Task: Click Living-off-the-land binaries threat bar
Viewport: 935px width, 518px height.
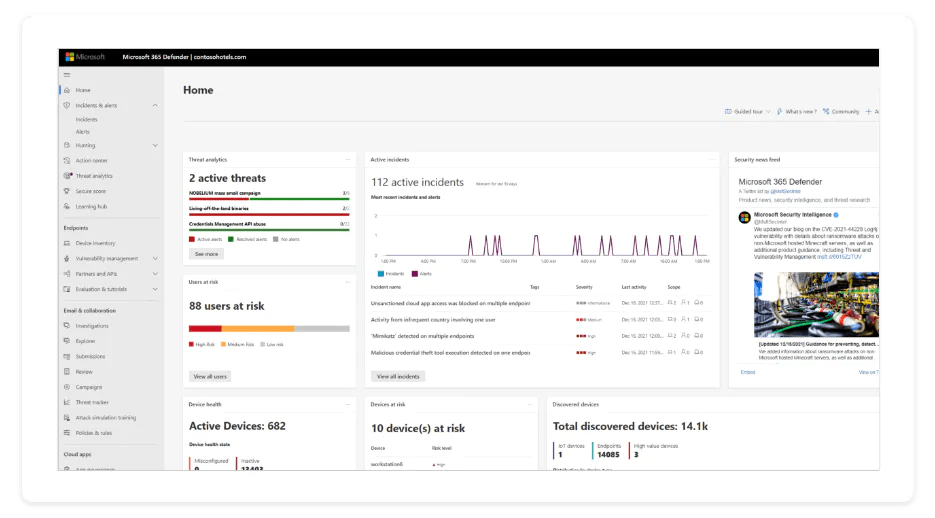Action: pos(269,215)
